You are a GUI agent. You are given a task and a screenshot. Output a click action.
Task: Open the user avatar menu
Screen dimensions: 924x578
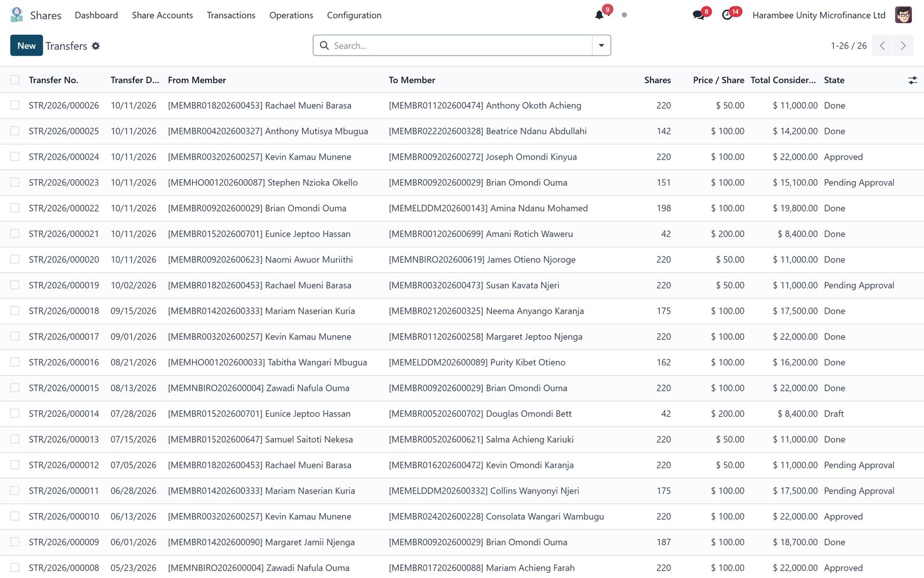(903, 15)
